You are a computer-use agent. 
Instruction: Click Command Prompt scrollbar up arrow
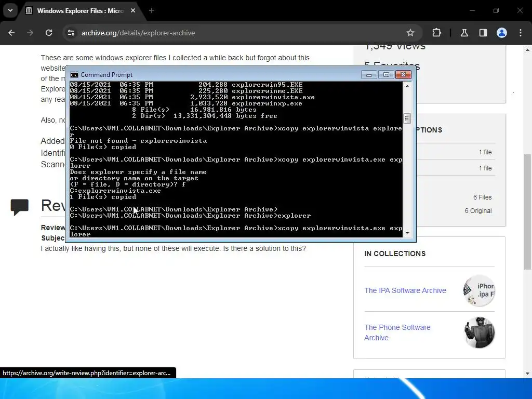point(407,86)
